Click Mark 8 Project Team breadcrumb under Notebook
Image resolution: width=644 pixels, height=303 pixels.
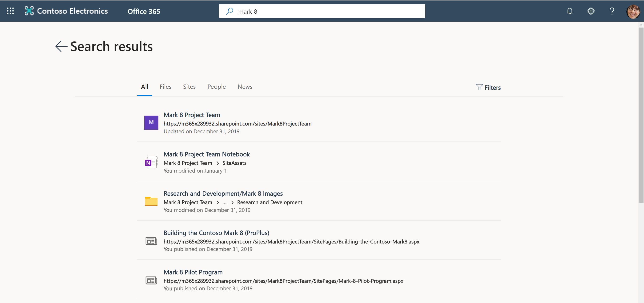188,163
